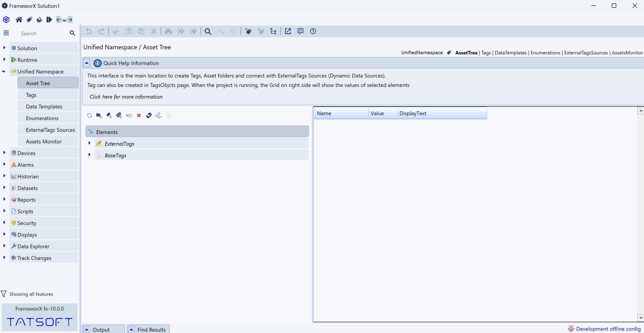Open navigation history dropdown between arrows
This screenshot has height=333, width=644.
pyautogui.click(x=64, y=20)
